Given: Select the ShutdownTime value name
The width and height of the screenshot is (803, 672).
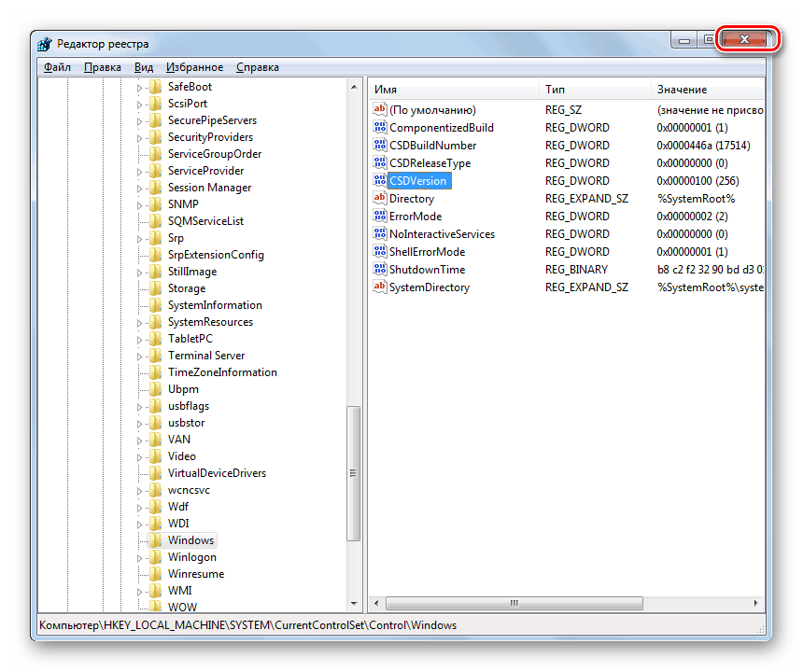Looking at the screenshot, I should click(427, 270).
